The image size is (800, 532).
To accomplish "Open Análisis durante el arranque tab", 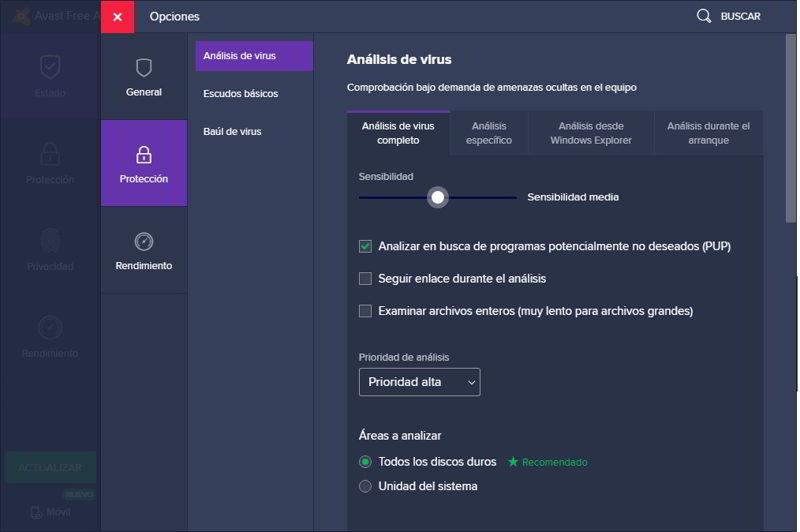I will (x=708, y=133).
